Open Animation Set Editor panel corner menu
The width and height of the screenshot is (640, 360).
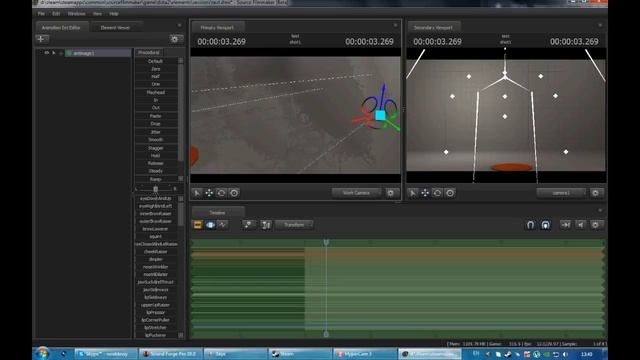[x=180, y=25]
